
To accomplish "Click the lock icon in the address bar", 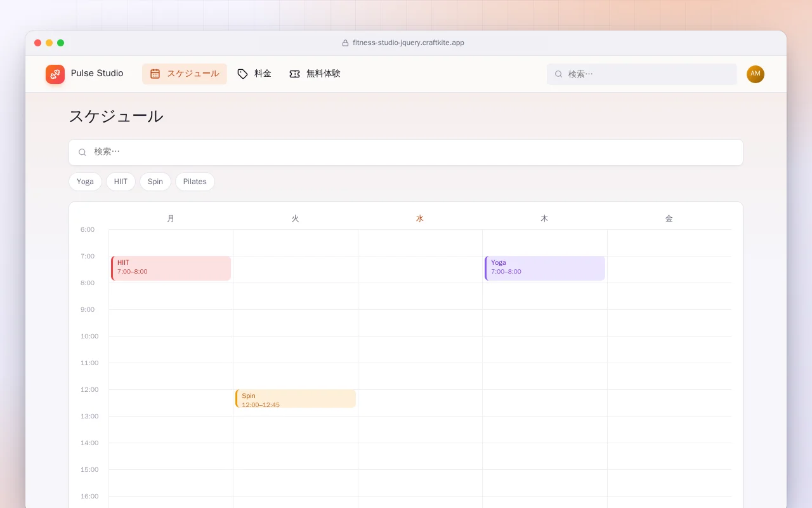I will point(346,43).
